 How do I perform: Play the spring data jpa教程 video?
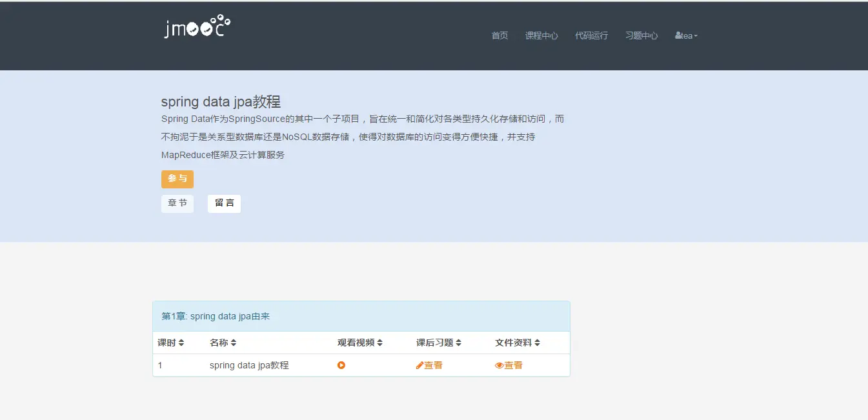[x=341, y=365]
